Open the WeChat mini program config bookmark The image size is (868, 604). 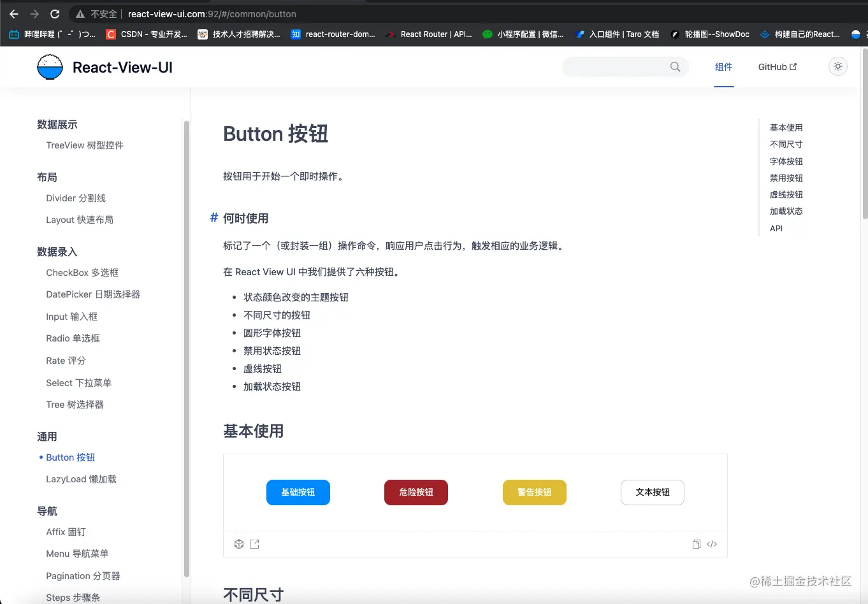coord(523,34)
